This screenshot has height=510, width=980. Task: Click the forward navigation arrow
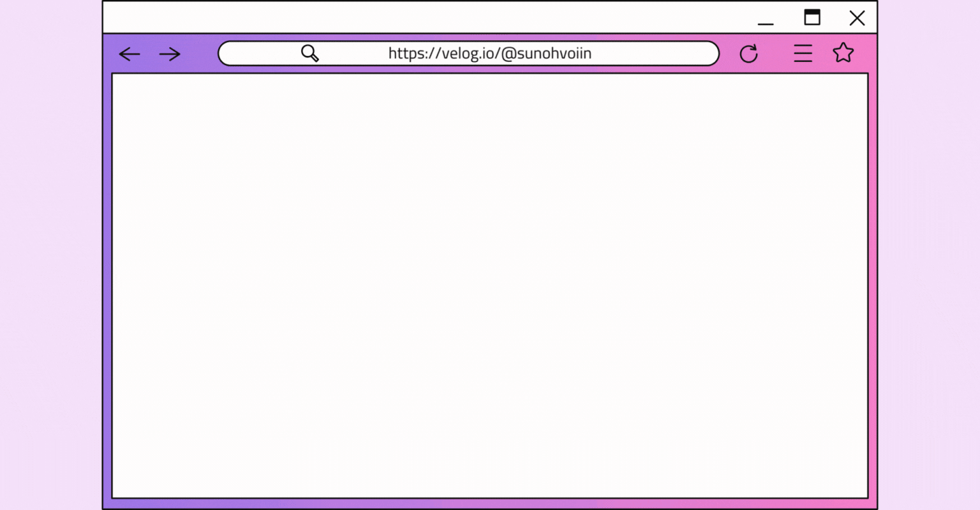pos(169,54)
